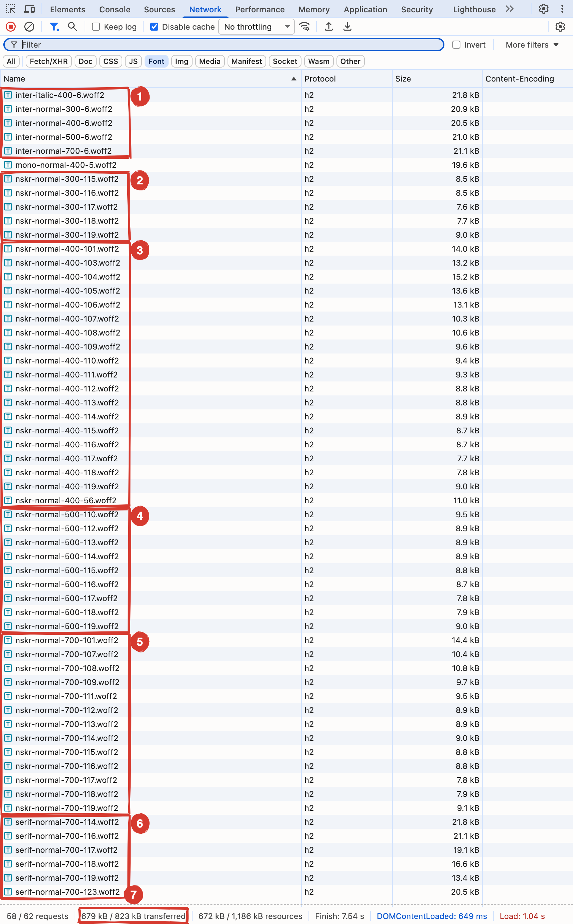
Task: Open the Performance tab
Action: (260, 9)
